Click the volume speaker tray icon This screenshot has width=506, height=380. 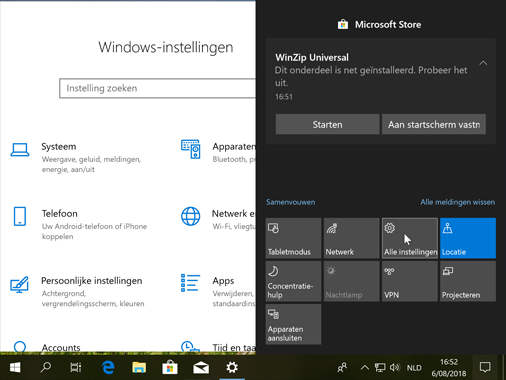(x=395, y=368)
